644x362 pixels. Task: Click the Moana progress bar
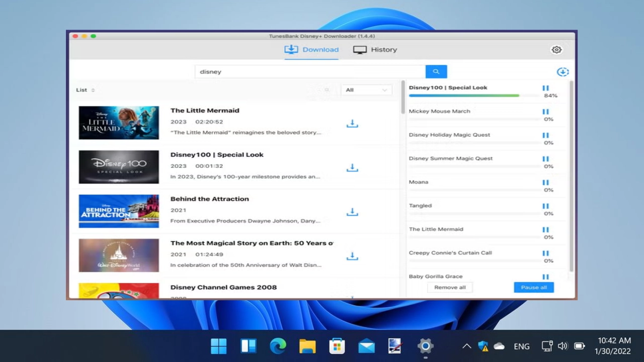(x=474, y=190)
